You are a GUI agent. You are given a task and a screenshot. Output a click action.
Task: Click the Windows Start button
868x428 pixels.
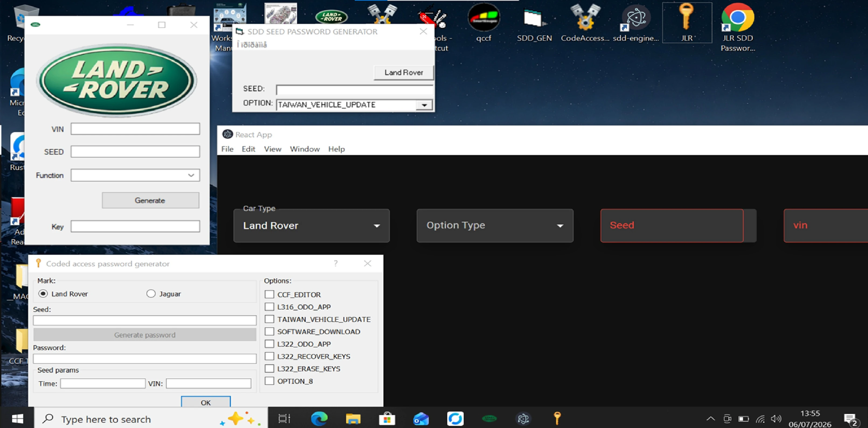(17, 419)
